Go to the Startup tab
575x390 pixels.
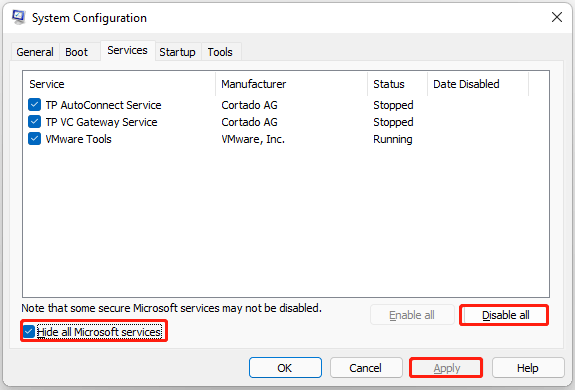(x=177, y=52)
